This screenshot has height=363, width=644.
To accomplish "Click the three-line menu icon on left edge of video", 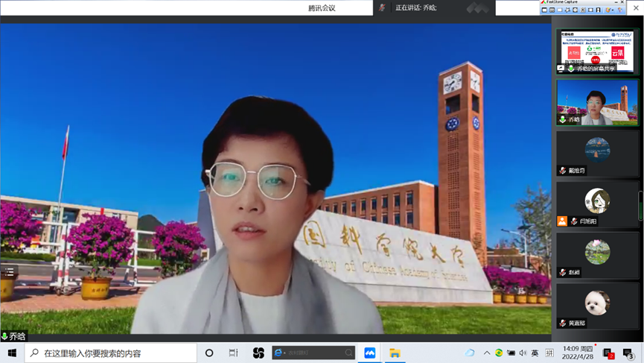I will [x=8, y=273].
